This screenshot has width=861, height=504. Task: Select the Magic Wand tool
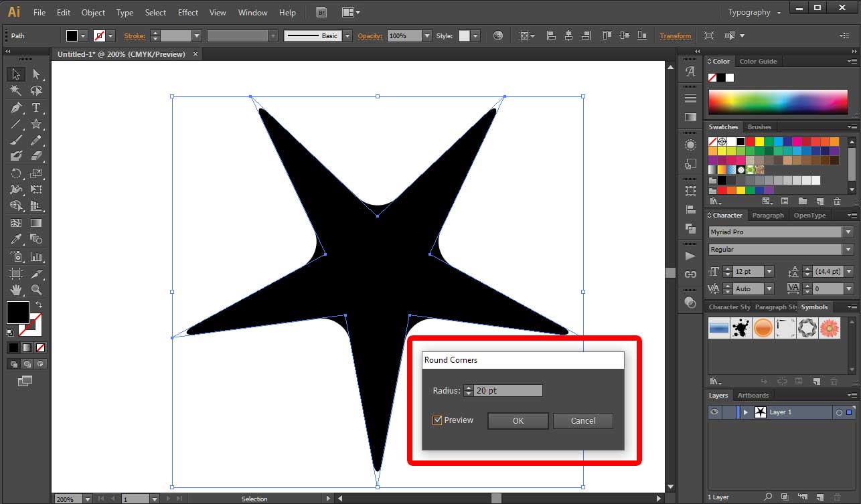pyautogui.click(x=15, y=90)
